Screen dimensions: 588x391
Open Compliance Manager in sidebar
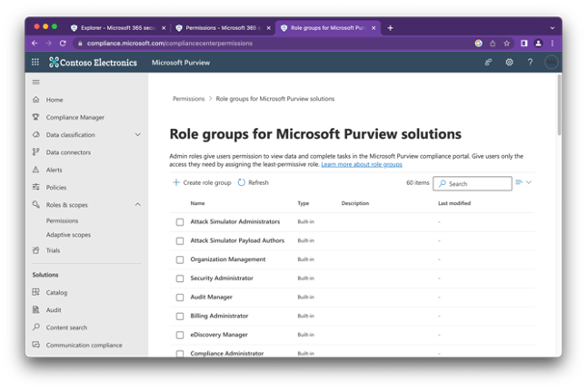(x=75, y=117)
